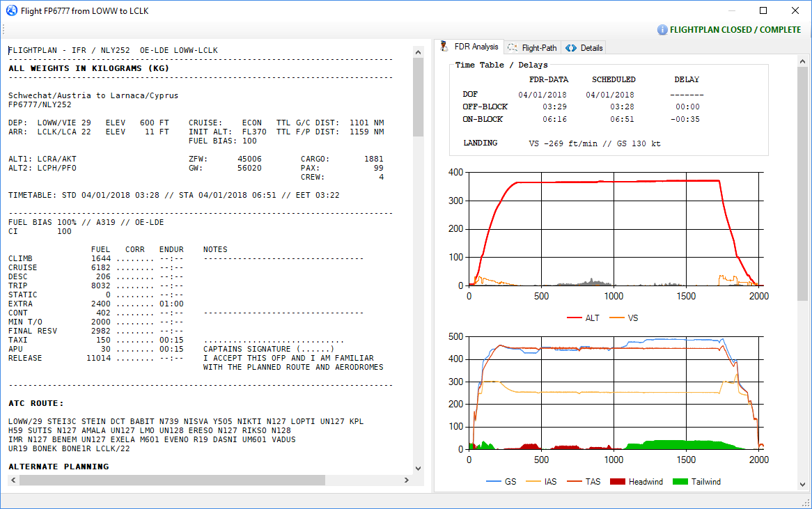The width and height of the screenshot is (812, 509).
Task: Click the IAS legend swatch
Action: coord(533,482)
